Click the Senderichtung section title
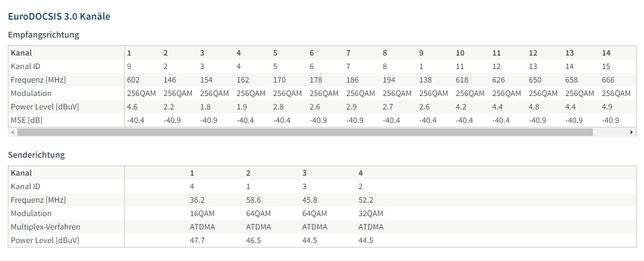 (37, 155)
